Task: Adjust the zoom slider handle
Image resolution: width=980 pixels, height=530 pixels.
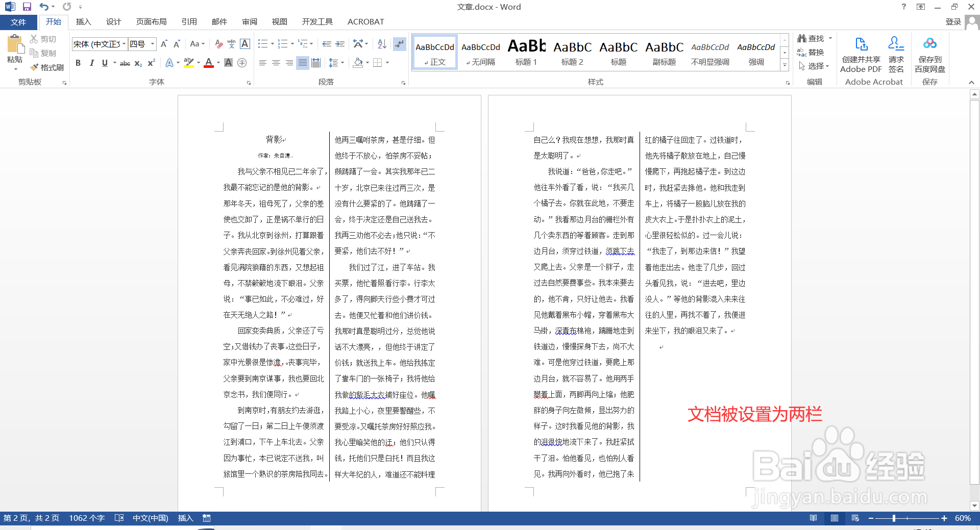Action: [x=894, y=518]
